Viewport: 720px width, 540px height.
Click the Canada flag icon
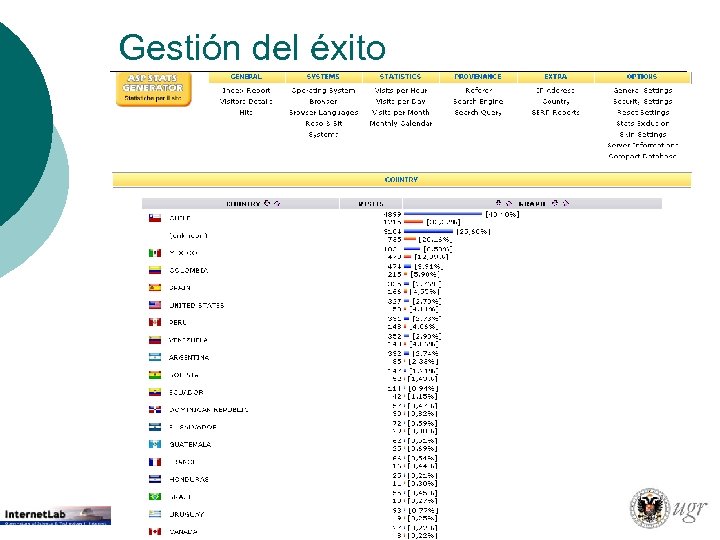click(x=155, y=532)
